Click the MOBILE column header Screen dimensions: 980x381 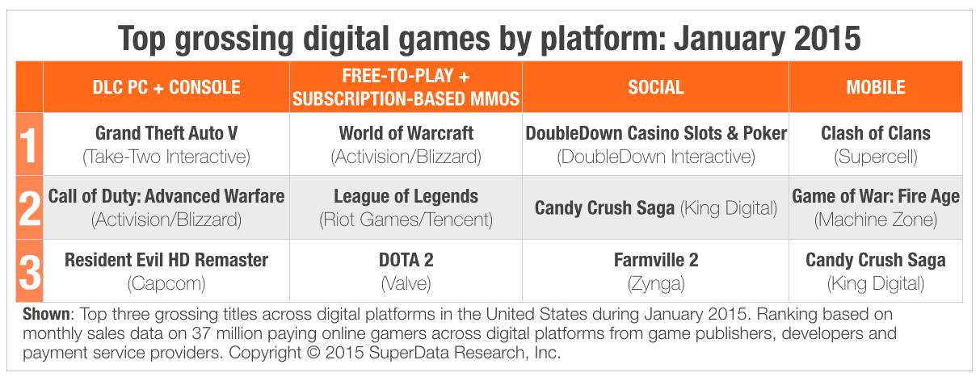point(876,87)
